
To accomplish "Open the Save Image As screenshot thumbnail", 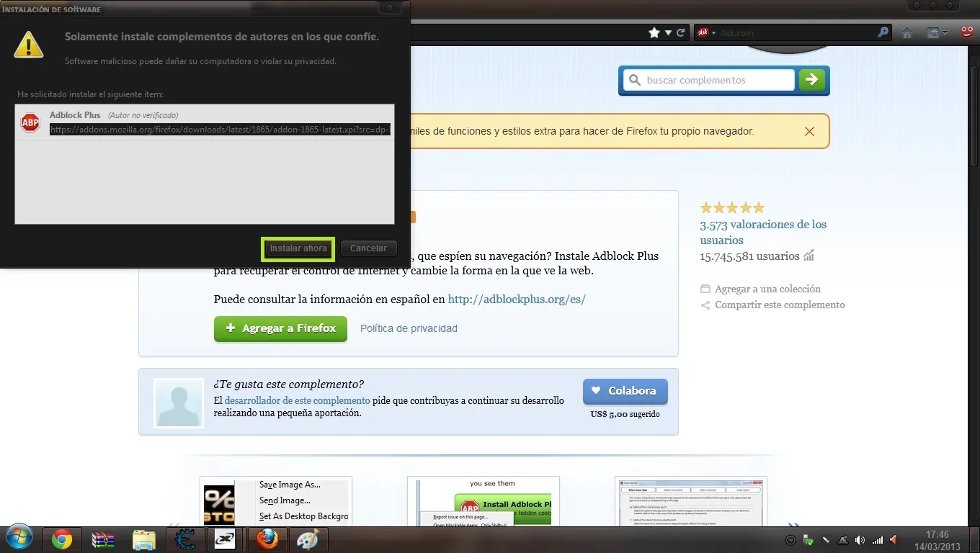I will (276, 500).
